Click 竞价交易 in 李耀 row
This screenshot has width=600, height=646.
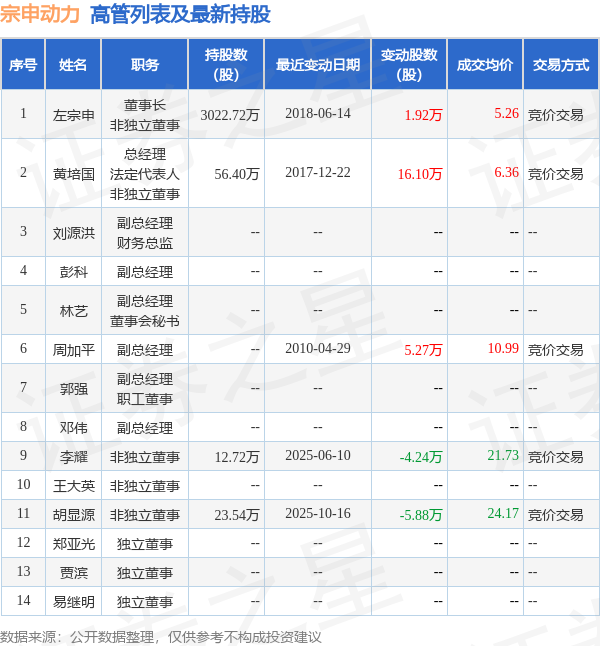pos(555,457)
